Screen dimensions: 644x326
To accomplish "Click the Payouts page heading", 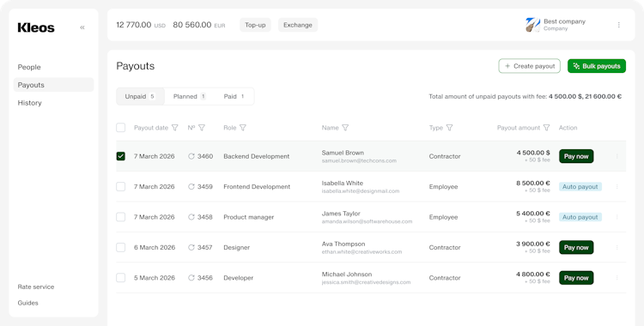I will click(135, 66).
